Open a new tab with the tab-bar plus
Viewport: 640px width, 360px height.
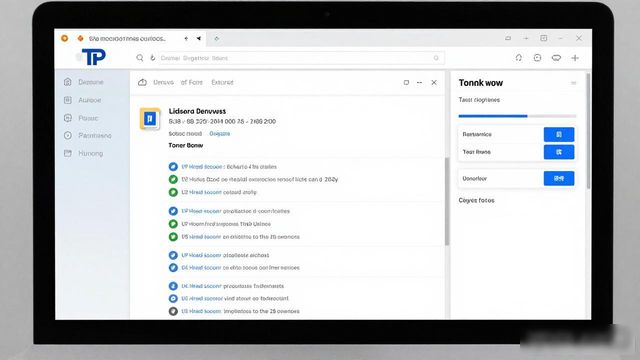217,38
